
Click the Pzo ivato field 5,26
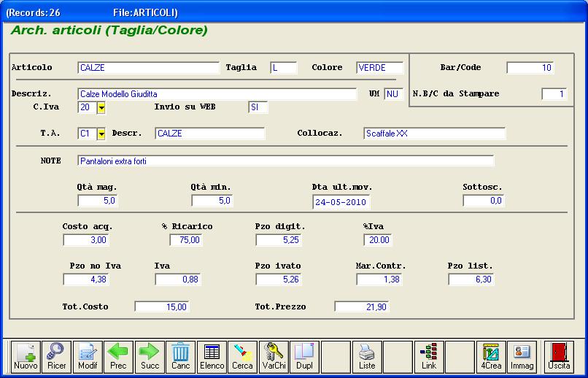279,279
